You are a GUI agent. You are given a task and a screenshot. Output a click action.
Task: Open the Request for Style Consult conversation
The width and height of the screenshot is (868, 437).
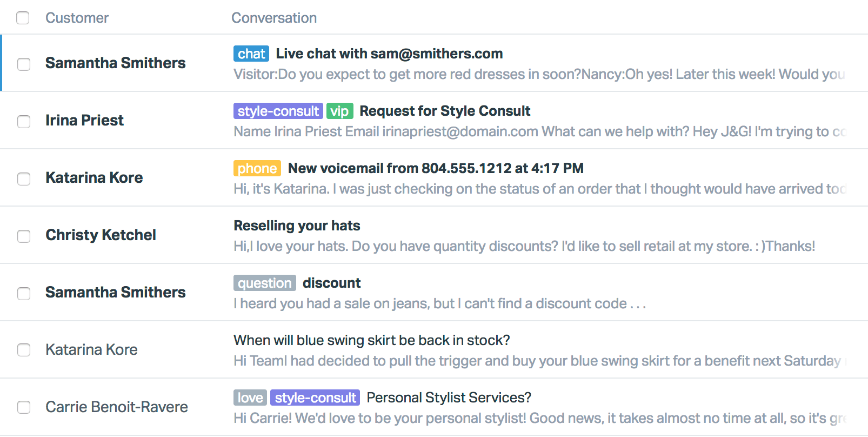click(x=445, y=111)
